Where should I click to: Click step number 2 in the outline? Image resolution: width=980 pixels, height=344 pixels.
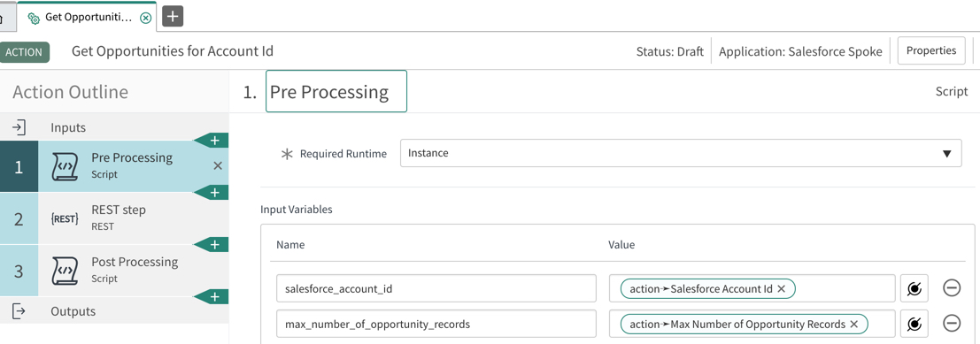(19, 218)
